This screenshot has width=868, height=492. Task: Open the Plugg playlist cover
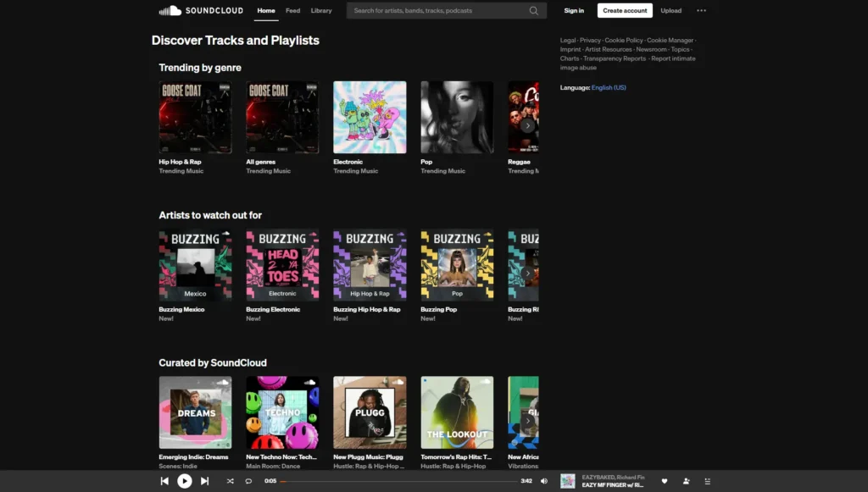370,412
